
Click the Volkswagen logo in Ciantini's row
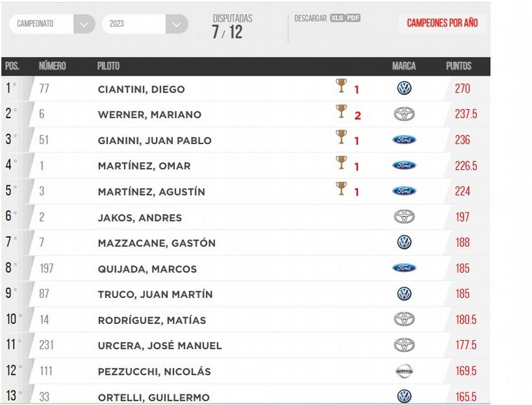[x=404, y=88]
